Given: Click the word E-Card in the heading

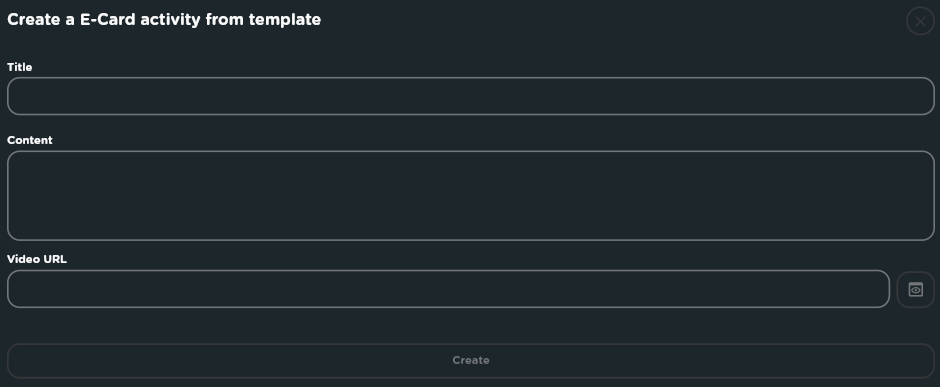Looking at the screenshot, I should click(x=108, y=19).
